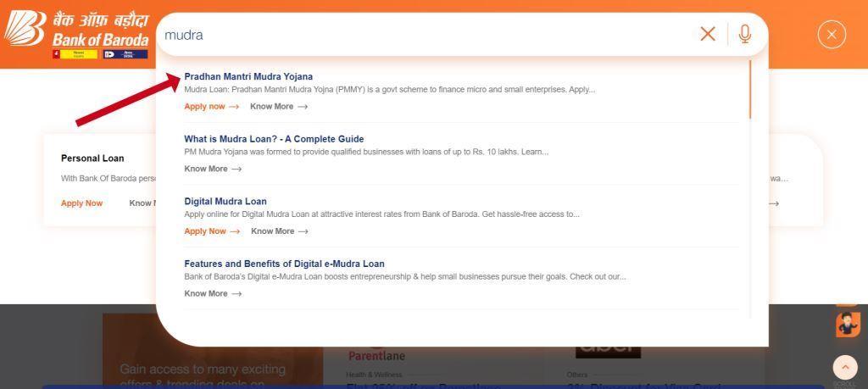Know More about Pradhan Mantri Mudra Yojana
Viewport: 868px width, 389px height.
click(279, 106)
